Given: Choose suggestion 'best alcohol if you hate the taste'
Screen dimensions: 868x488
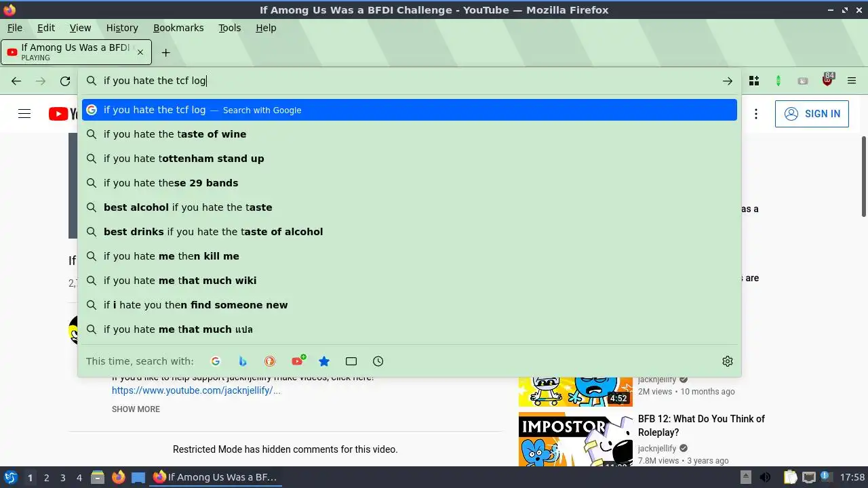Looking at the screenshot, I should (410, 207).
